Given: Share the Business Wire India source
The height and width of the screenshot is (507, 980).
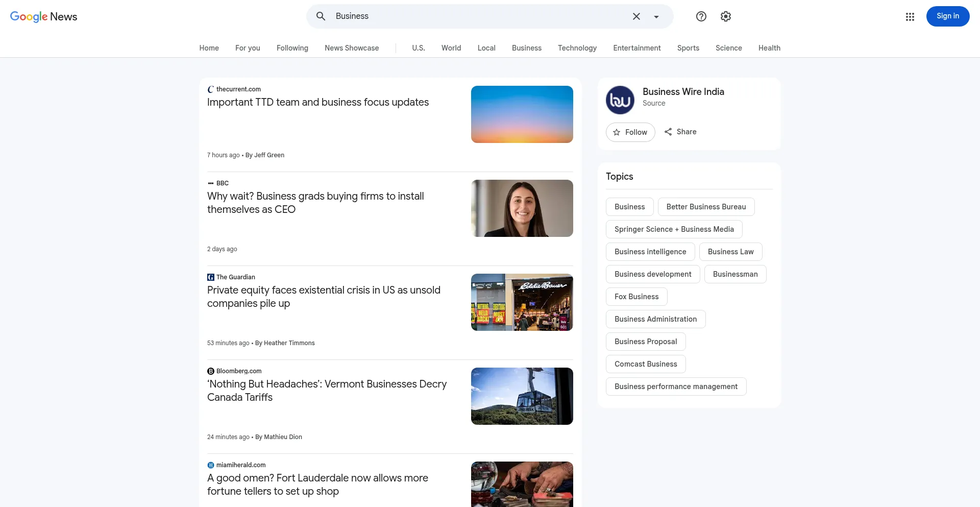Looking at the screenshot, I should click(680, 132).
